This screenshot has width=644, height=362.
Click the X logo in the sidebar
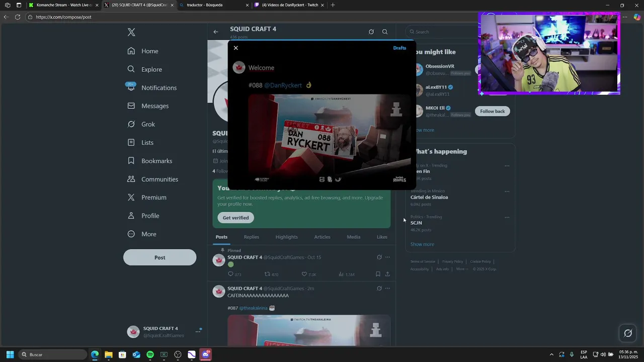coord(131,32)
